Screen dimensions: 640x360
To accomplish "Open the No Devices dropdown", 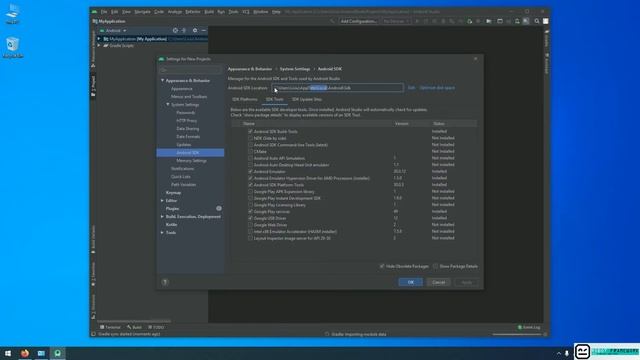I will point(396,21).
